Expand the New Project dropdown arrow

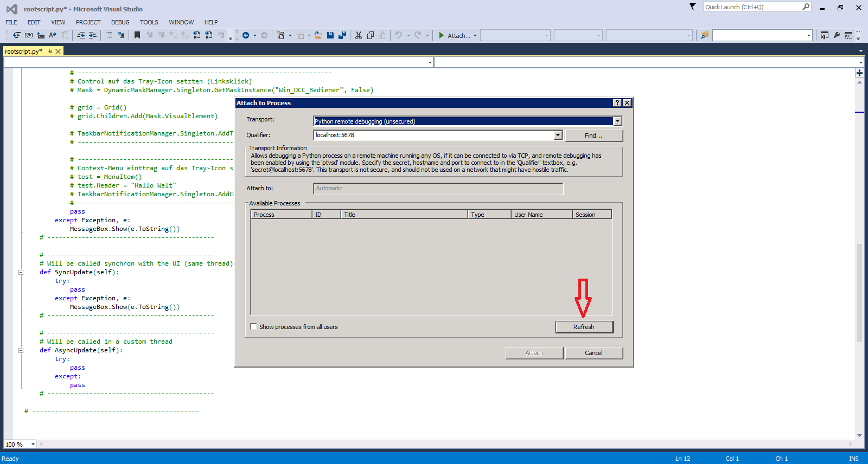coord(290,36)
